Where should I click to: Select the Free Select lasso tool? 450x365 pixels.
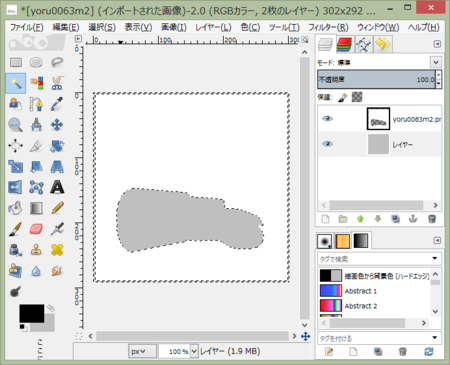pyautogui.click(x=57, y=62)
